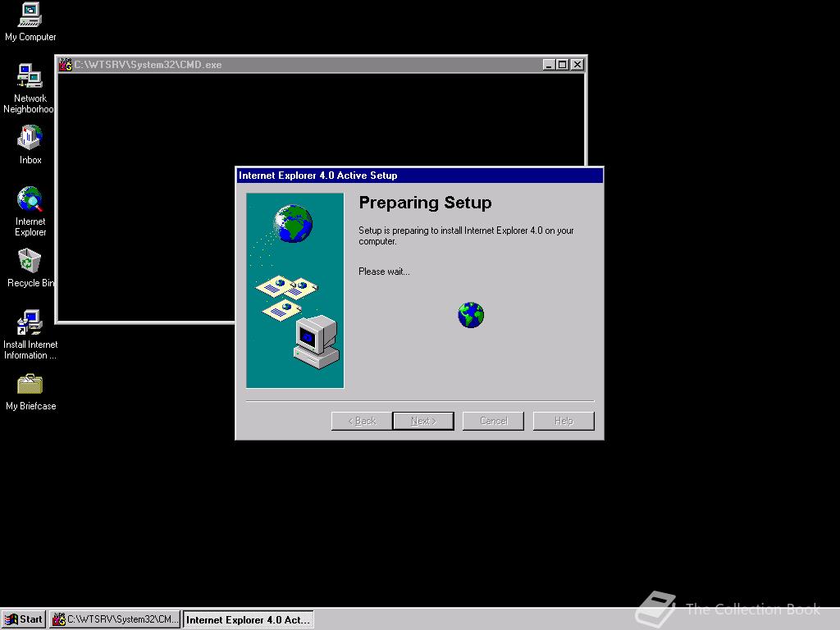840x630 pixels.
Task: Click the 'Please wait...' text
Action: click(384, 272)
